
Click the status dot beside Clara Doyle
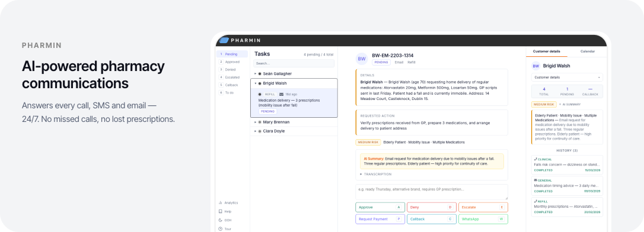click(x=260, y=131)
